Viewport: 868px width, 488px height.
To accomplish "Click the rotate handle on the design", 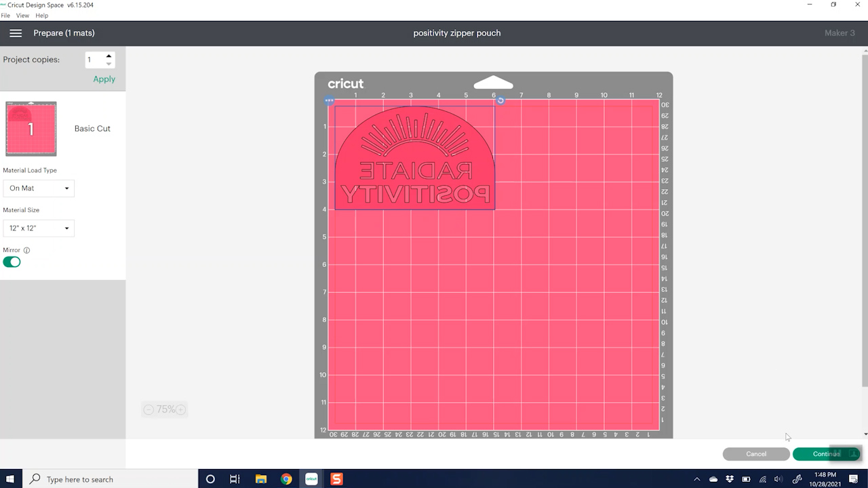I will [x=500, y=100].
